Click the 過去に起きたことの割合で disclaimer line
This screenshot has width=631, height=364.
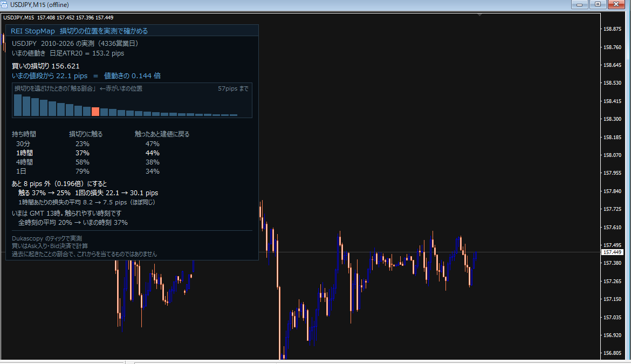click(84, 254)
